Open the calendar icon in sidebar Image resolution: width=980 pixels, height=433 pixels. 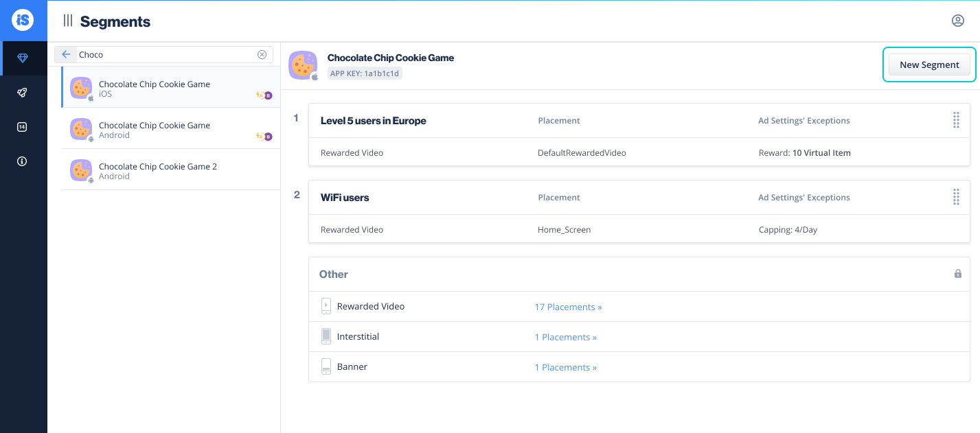click(22, 127)
